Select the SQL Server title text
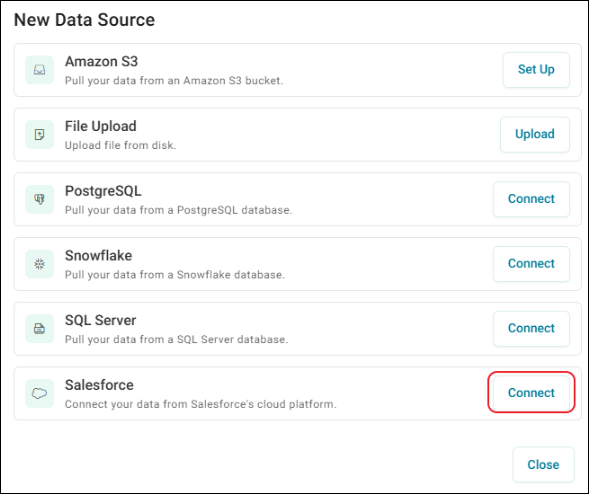This screenshot has width=589, height=494. coord(100,320)
